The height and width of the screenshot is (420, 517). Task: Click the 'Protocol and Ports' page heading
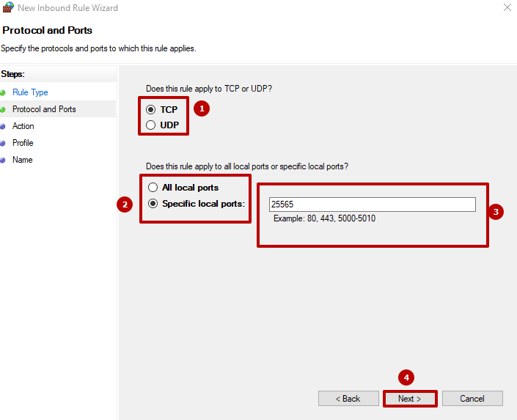coord(47,30)
